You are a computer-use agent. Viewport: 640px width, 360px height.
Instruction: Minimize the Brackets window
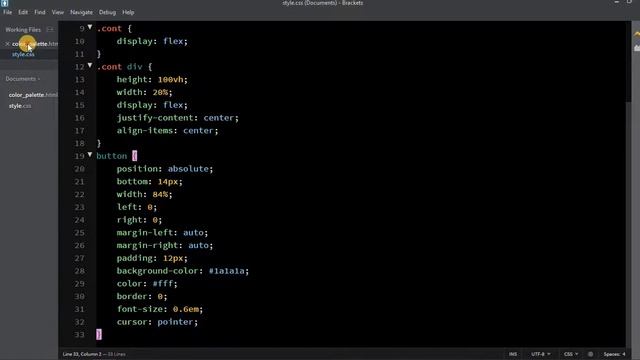[616, 2]
